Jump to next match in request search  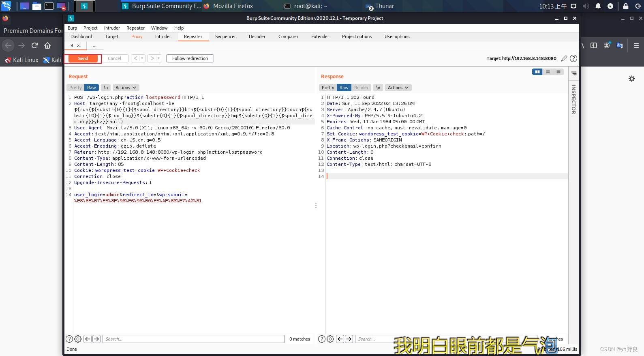coord(96,339)
